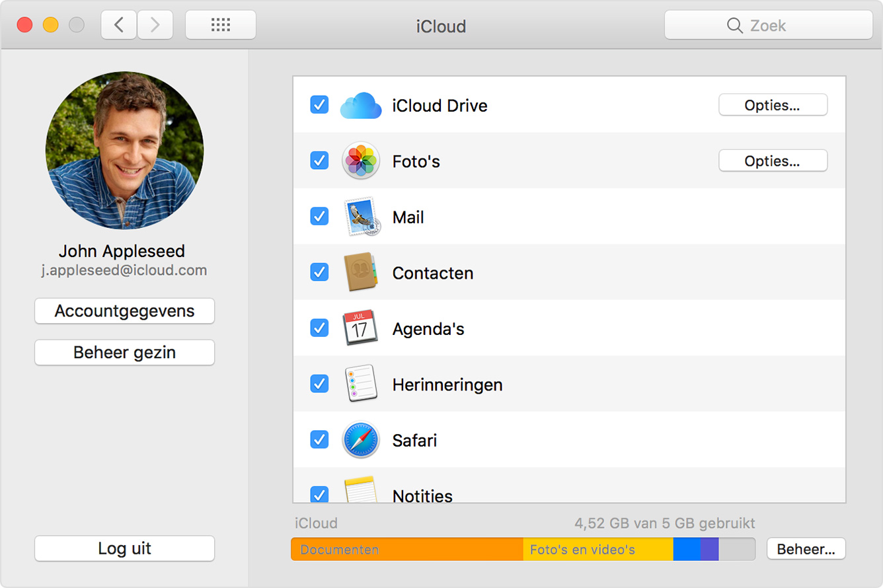Viewport: 883px width, 588px height.
Task: Click the Safari compass icon
Action: [360, 439]
